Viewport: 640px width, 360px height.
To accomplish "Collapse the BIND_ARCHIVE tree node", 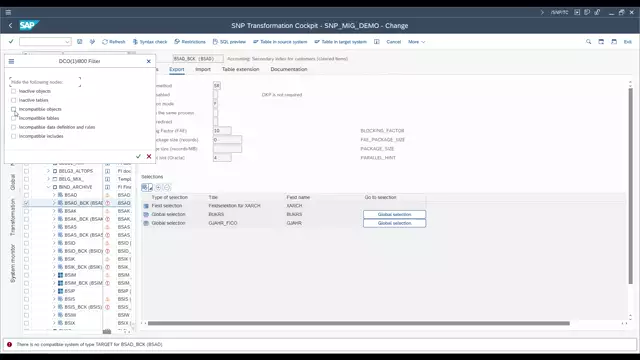I will coord(48,187).
